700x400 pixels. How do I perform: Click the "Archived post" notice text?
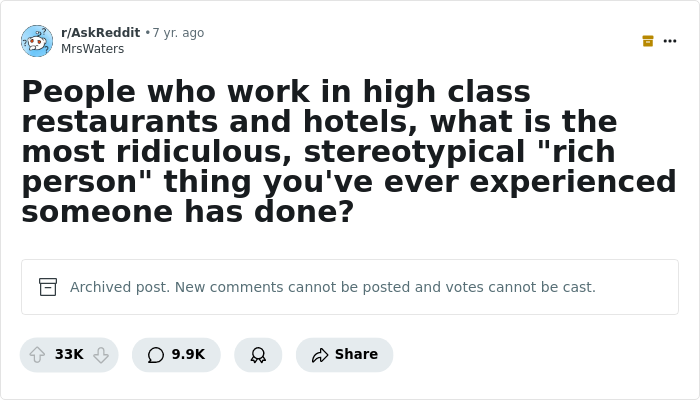(x=332, y=287)
